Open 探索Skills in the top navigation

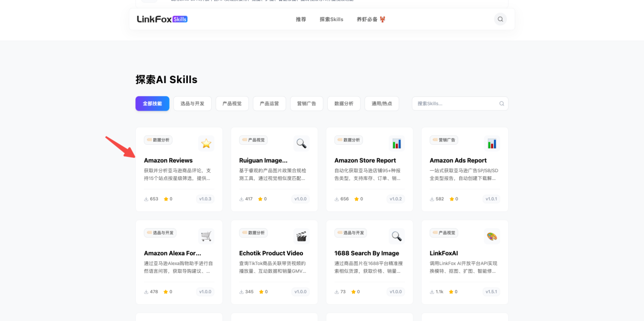[331, 19]
